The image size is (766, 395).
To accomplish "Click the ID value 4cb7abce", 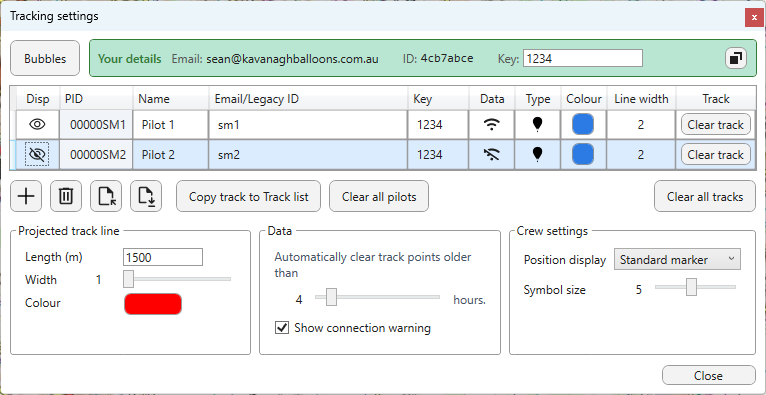I will (447, 59).
